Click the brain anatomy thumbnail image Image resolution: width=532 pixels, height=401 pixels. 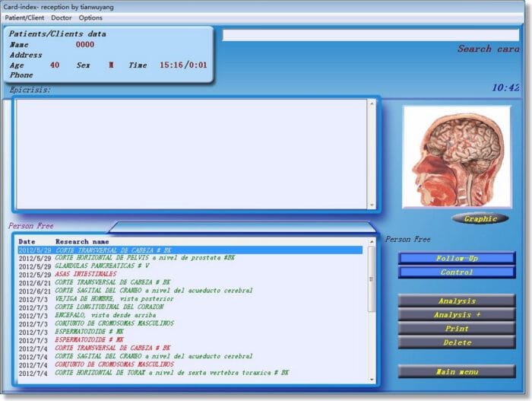(457, 157)
